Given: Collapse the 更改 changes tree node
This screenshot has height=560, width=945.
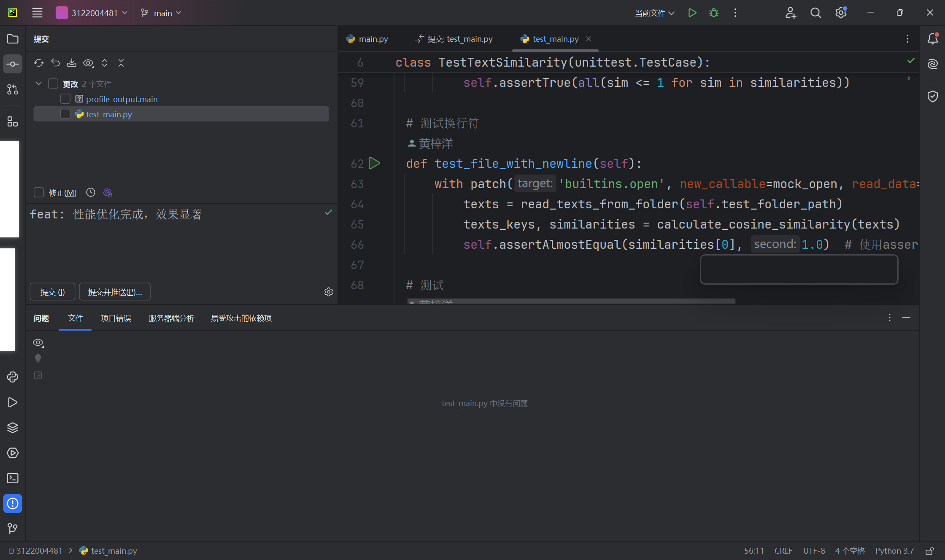Looking at the screenshot, I should 39,83.
